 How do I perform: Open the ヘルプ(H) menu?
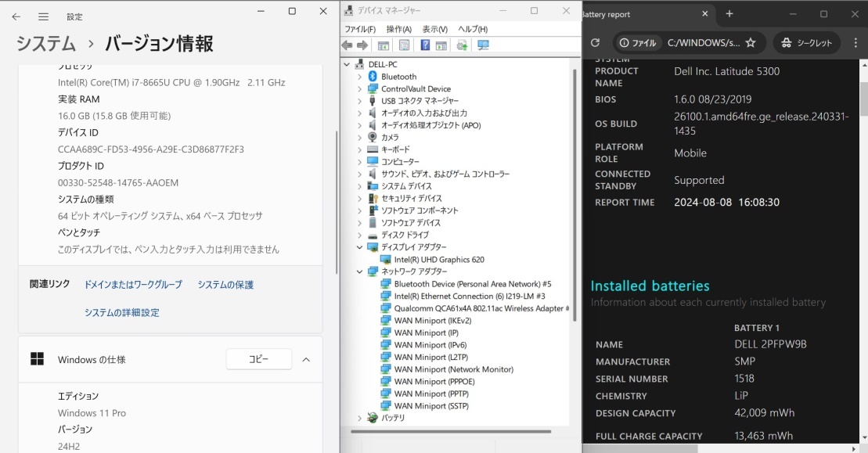[473, 29]
